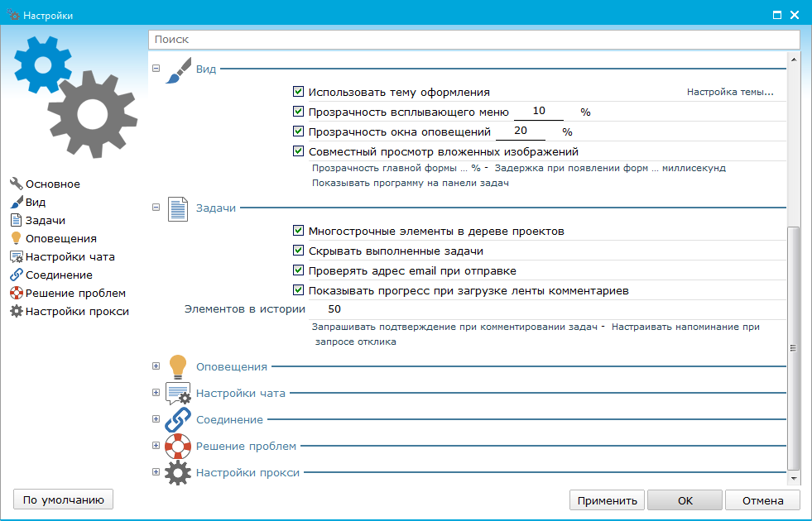The height and width of the screenshot is (521, 812).
Task: Click the large lightbulb icon of Оповещения section
Action: click(x=178, y=367)
